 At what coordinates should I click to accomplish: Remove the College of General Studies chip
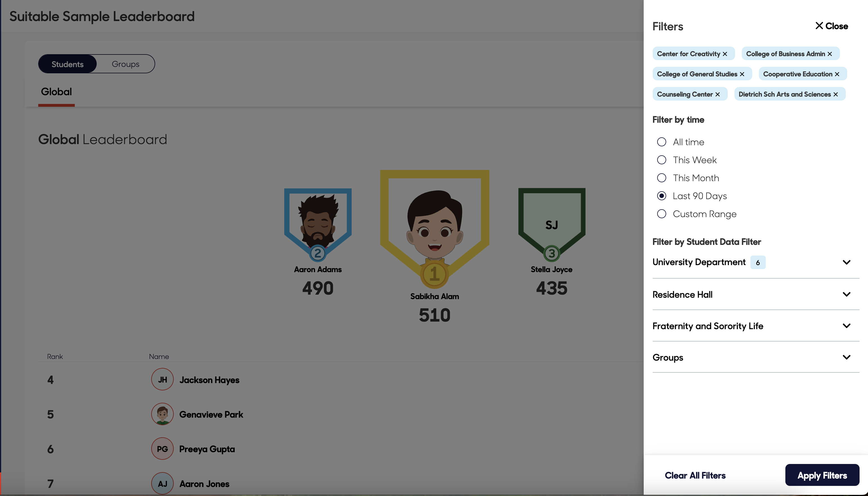click(742, 74)
